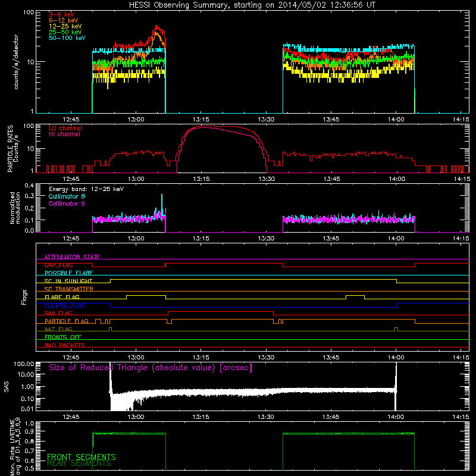Click the SC IN SUNLIGHT flag label
476x476 pixels.
click(68, 281)
